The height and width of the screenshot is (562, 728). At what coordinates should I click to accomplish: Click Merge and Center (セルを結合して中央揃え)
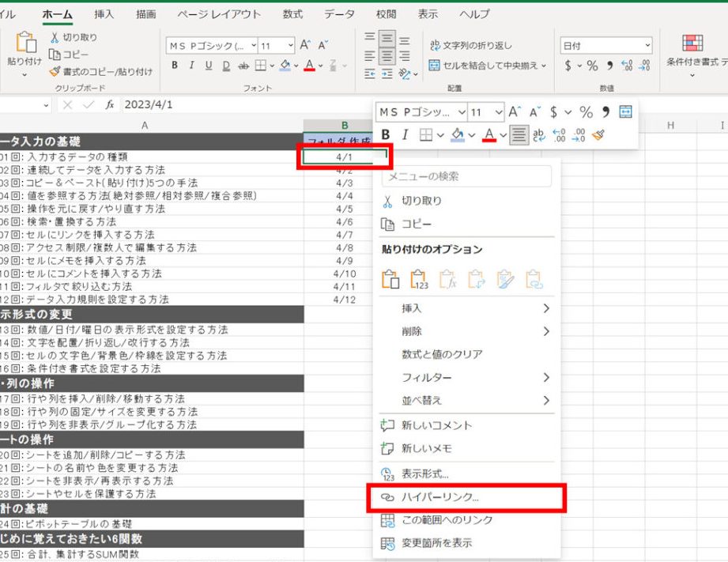click(x=483, y=66)
